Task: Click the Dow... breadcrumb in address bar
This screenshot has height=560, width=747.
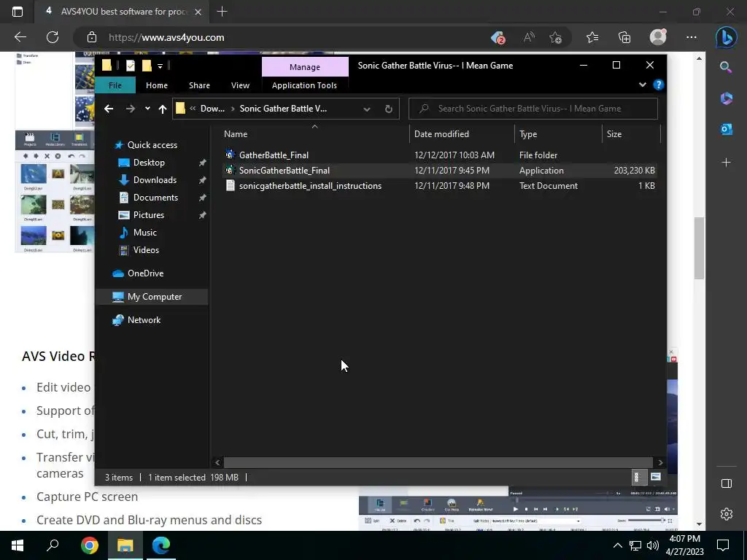Action: tap(212, 109)
